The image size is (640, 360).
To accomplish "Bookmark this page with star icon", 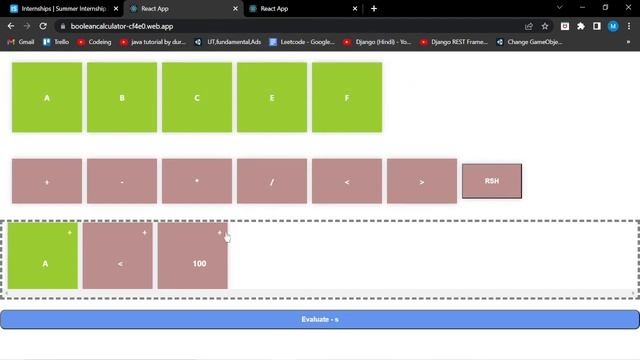I will (545, 26).
